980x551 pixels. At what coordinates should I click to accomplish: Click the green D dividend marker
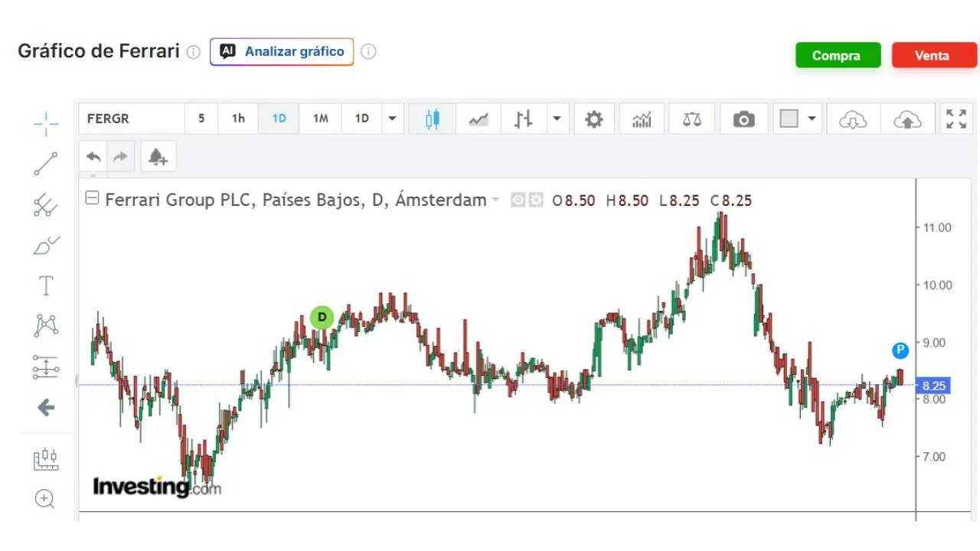[x=322, y=317]
